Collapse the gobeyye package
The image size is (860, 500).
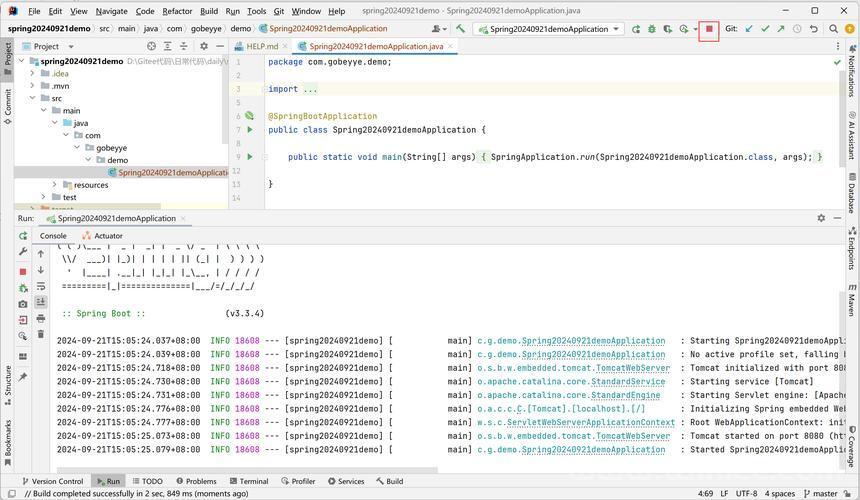click(x=77, y=147)
